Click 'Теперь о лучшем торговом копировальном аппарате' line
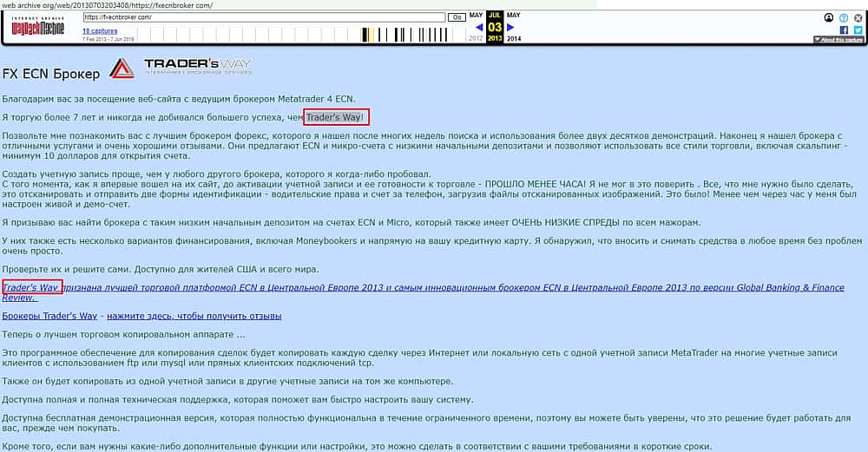This screenshot has height=452, width=868. tap(123, 335)
